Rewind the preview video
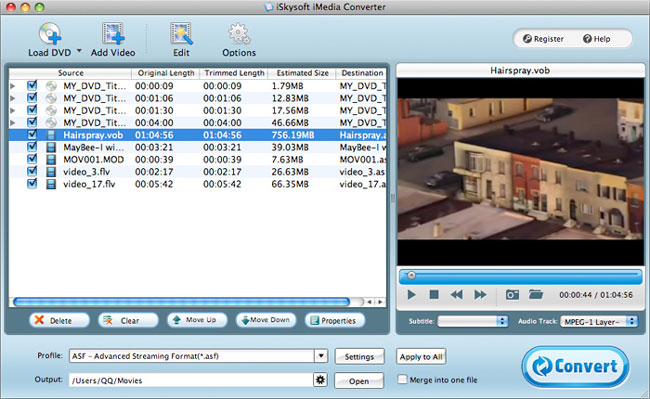 click(456, 295)
